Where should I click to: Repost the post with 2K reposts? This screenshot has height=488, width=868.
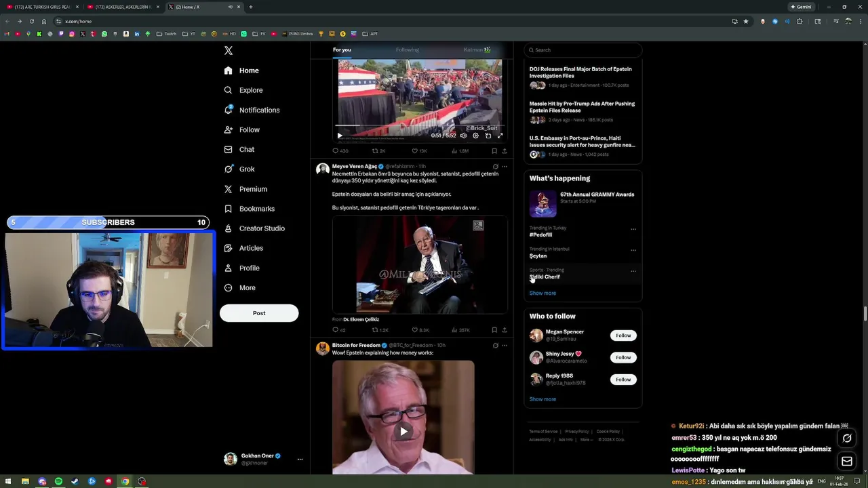(379, 151)
